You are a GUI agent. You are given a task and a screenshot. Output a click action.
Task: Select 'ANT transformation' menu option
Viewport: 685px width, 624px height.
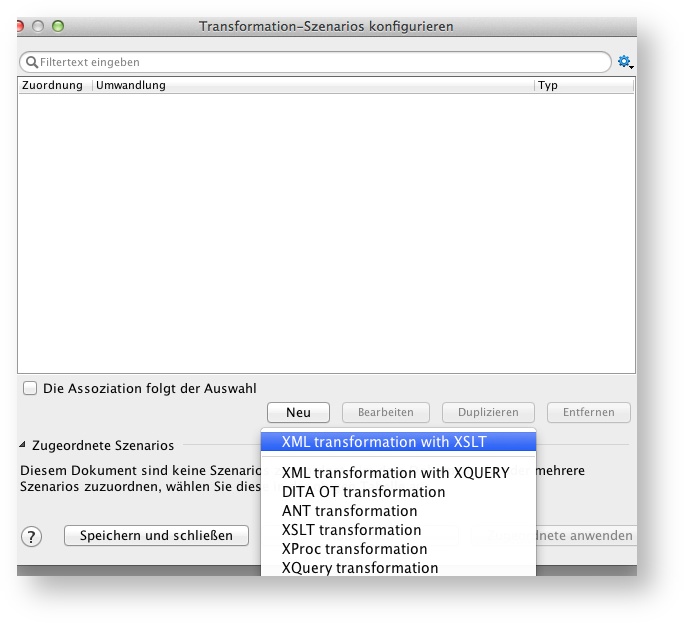pyautogui.click(x=350, y=511)
